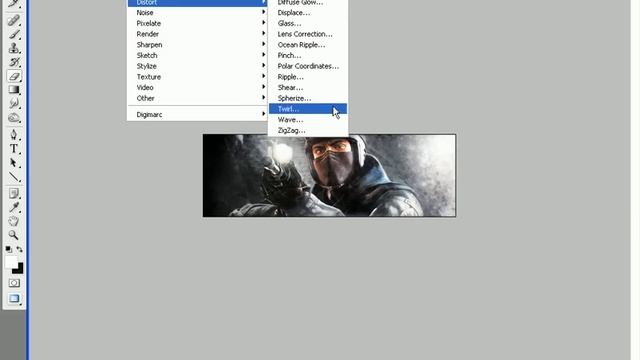Select the Type tool
The image size is (640, 360).
14,149
